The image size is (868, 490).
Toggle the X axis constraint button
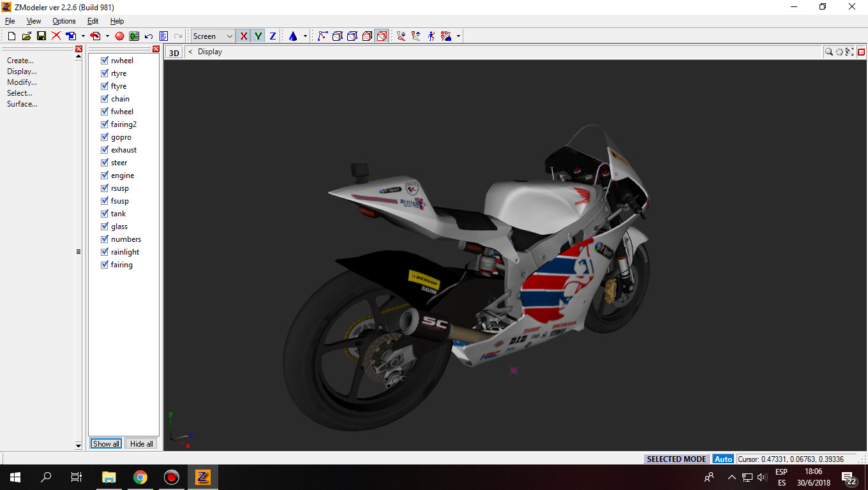point(243,36)
